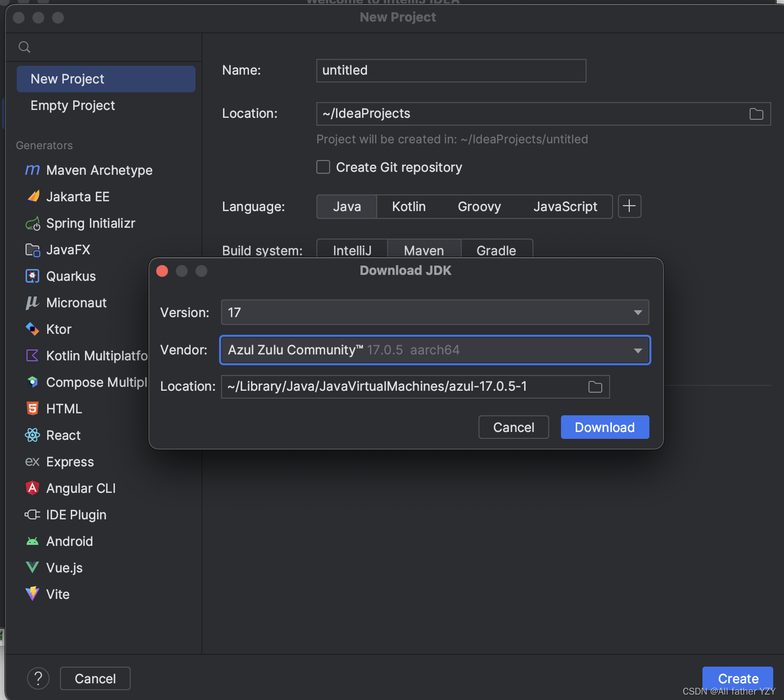Image resolution: width=784 pixels, height=700 pixels.
Task: Click the search magnifier icon in sidebar
Action: (x=25, y=47)
